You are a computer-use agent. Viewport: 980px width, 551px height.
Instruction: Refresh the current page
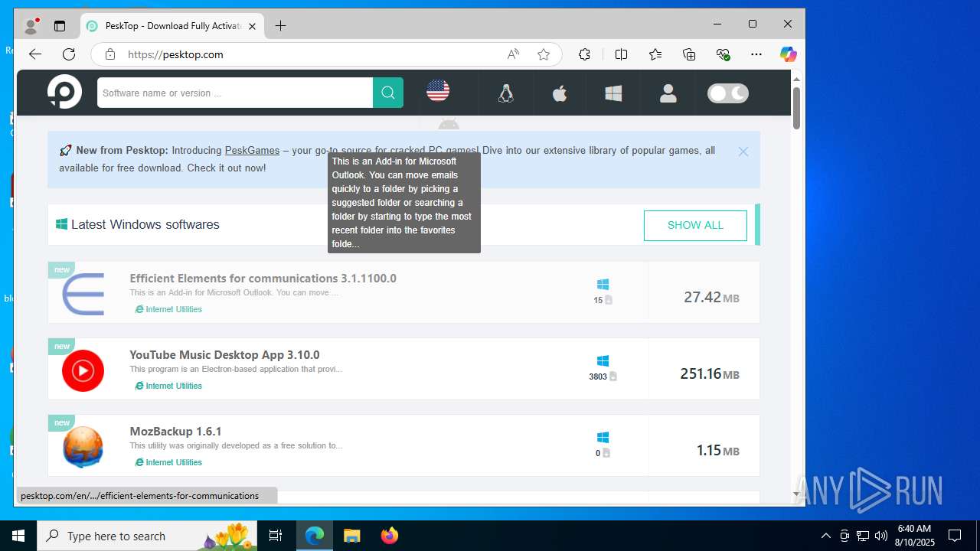click(x=69, y=54)
